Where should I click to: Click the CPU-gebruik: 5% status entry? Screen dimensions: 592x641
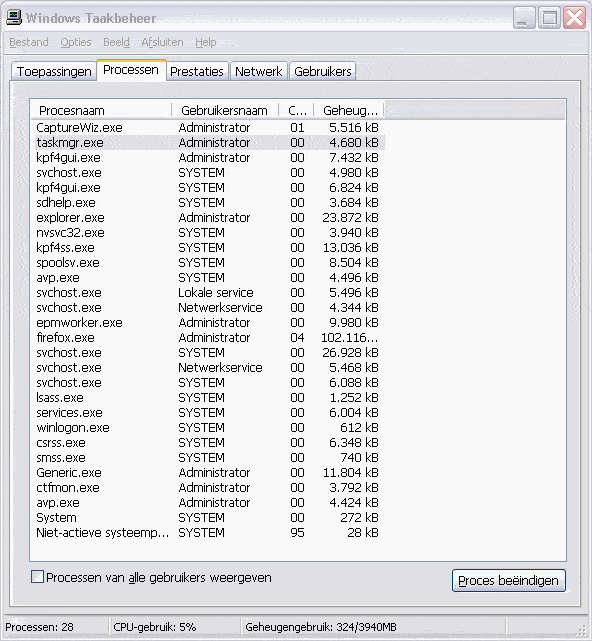[x=155, y=627]
